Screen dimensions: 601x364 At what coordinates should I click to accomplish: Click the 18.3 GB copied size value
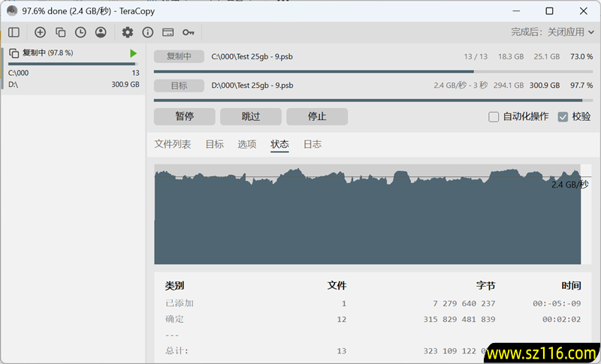(511, 56)
